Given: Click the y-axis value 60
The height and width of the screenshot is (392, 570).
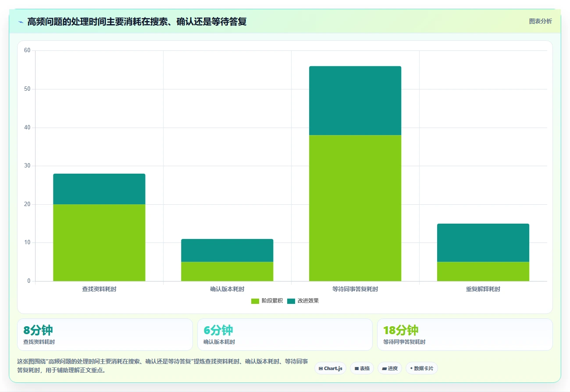Looking at the screenshot, I should 27,50.
